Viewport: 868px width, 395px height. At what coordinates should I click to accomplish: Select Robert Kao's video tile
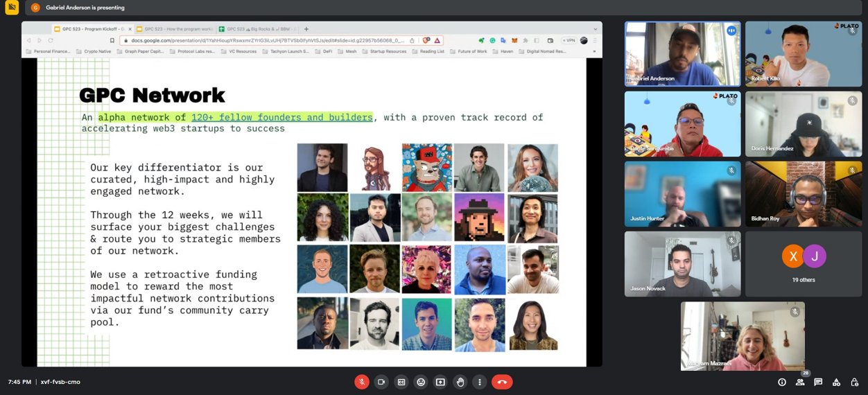(x=804, y=53)
